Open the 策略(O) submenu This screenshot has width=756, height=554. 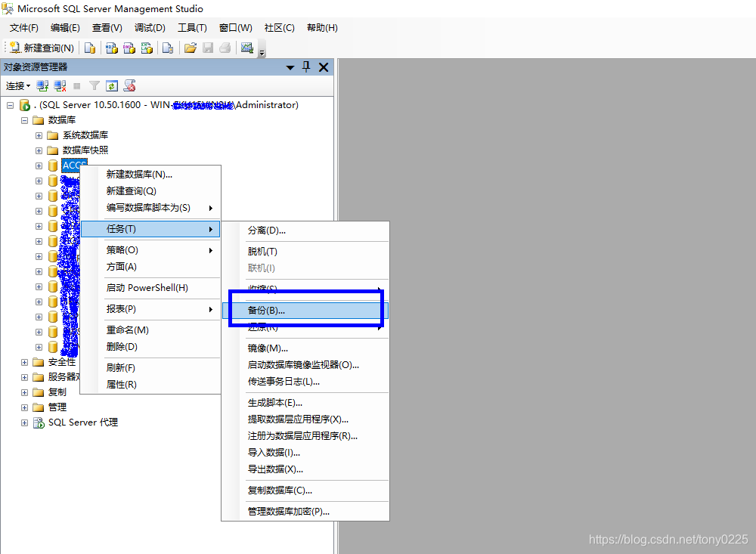(x=150, y=250)
